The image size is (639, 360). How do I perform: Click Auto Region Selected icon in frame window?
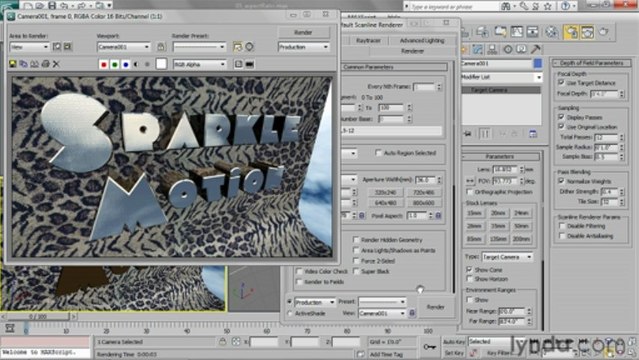click(x=68, y=47)
